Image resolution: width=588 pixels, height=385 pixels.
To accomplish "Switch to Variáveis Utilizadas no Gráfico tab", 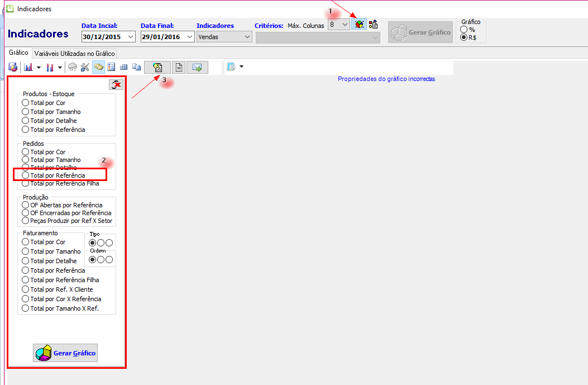I will click(74, 54).
